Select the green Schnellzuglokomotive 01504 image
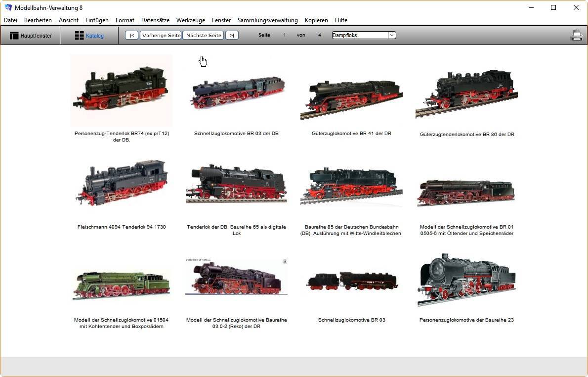This screenshot has width=588, height=377. point(122,284)
